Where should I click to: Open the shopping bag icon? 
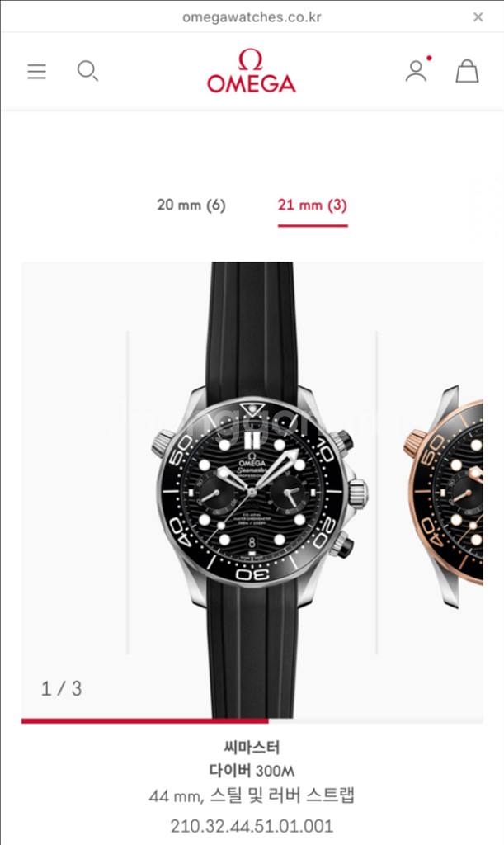(467, 71)
